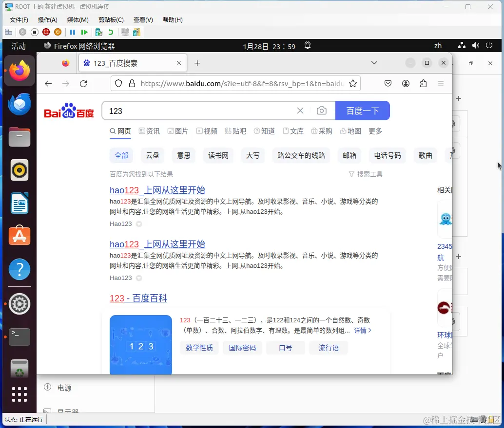The height and width of the screenshot is (428, 504).
Task: Switch to the 图片 image results tab
Action: 181,131
